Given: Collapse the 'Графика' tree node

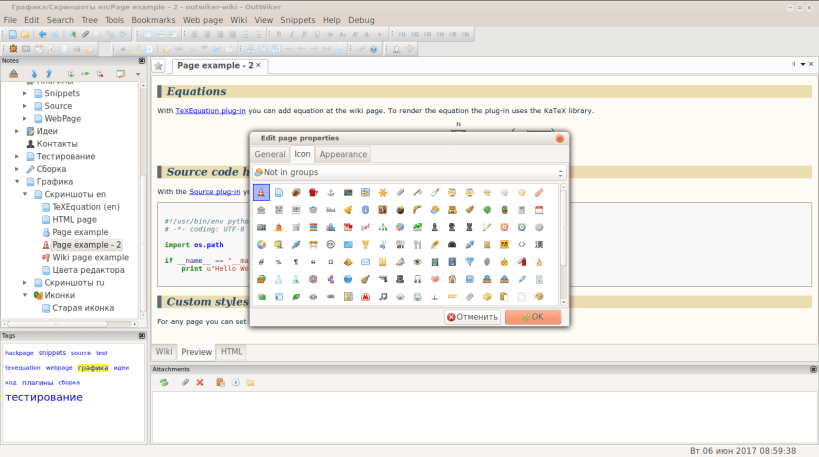Looking at the screenshot, I should coord(17,182).
